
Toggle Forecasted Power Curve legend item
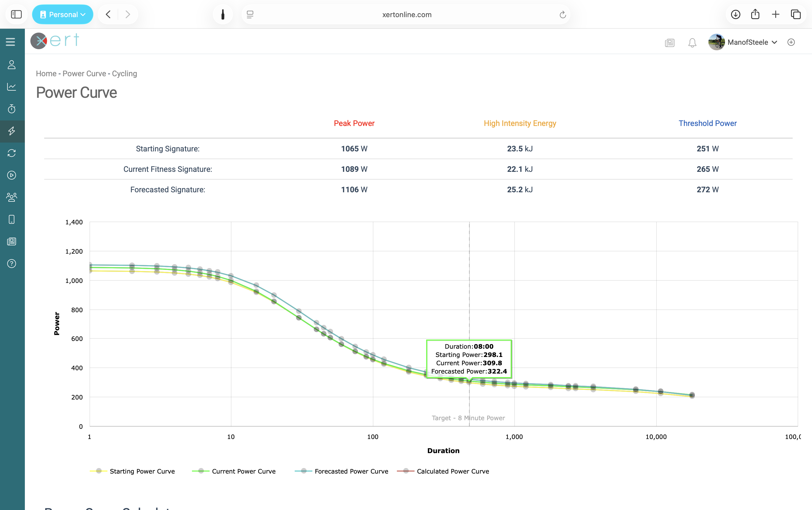[x=342, y=471]
